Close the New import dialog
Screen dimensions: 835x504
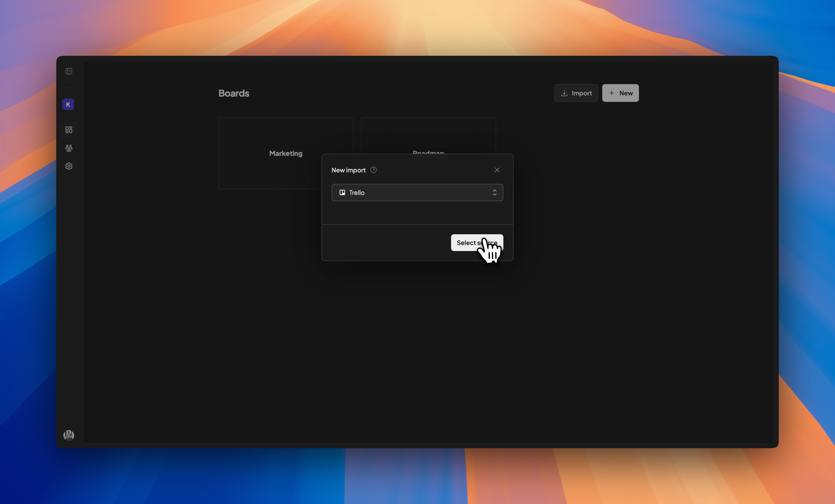pyautogui.click(x=497, y=170)
